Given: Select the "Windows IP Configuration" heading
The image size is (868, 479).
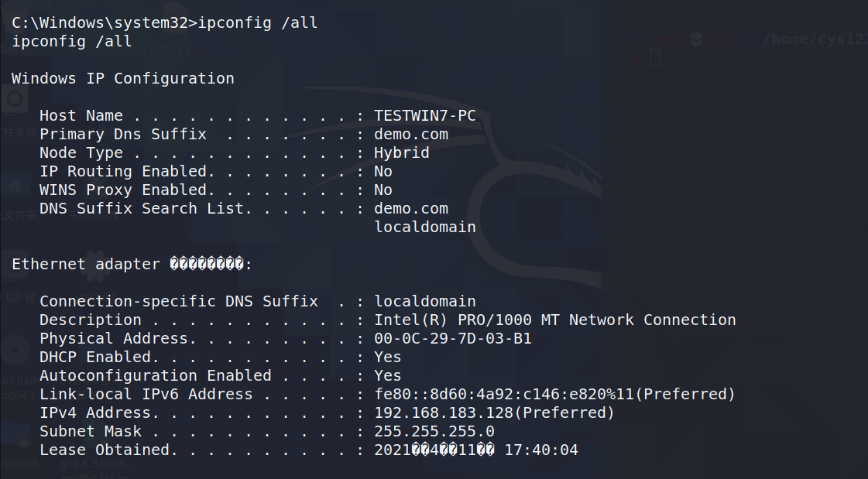Looking at the screenshot, I should coord(122,78).
